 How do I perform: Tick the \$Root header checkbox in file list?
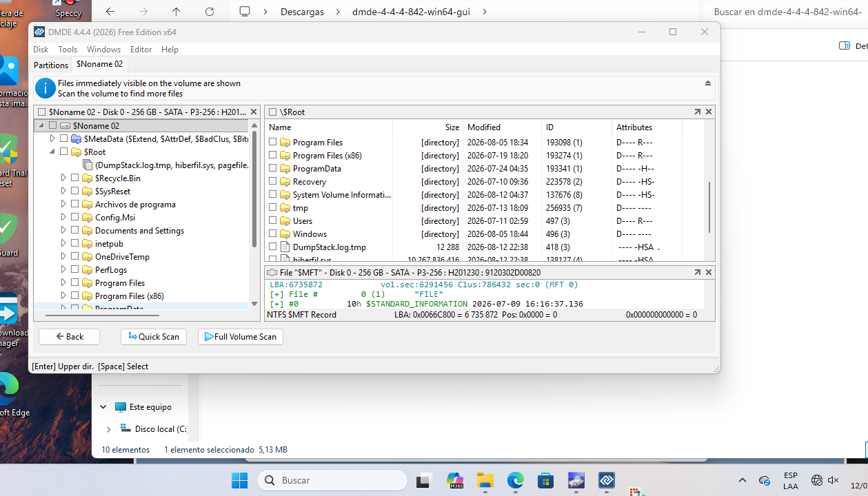(273, 112)
